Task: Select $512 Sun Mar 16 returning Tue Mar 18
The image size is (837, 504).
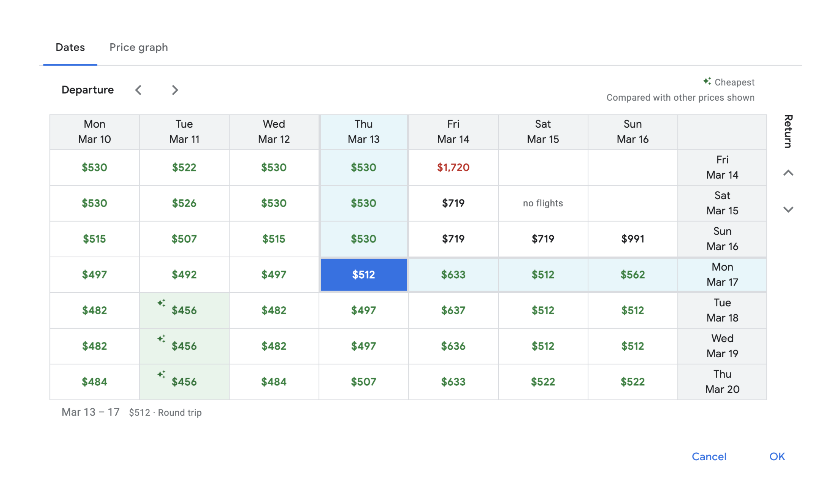Action: 633,311
